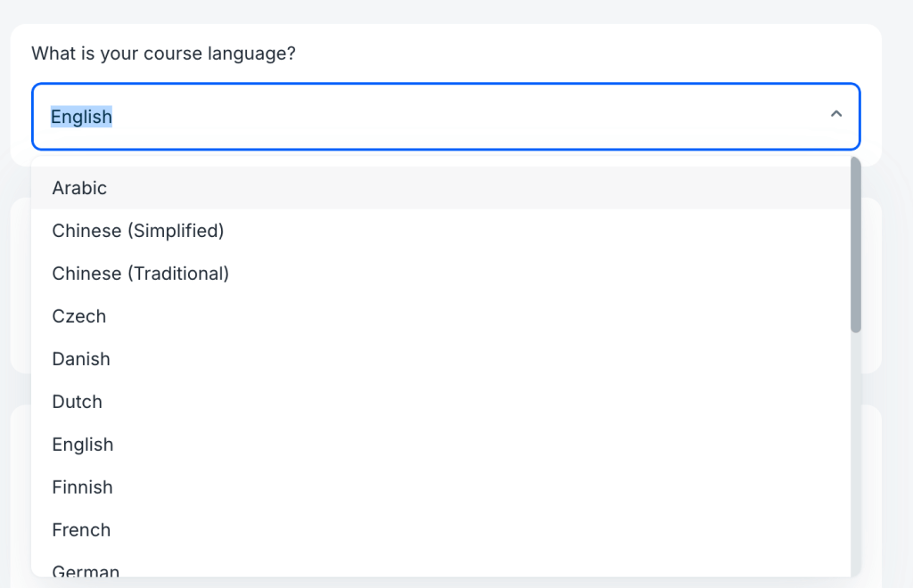
Task: Choose German at the bottom of the list
Action: (x=86, y=570)
